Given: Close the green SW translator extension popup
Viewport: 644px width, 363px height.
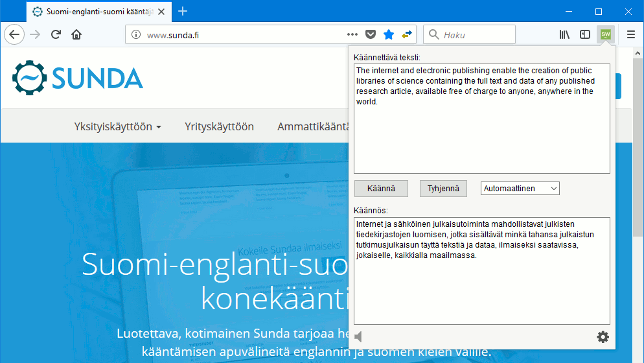Looking at the screenshot, I should click(606, 34).
